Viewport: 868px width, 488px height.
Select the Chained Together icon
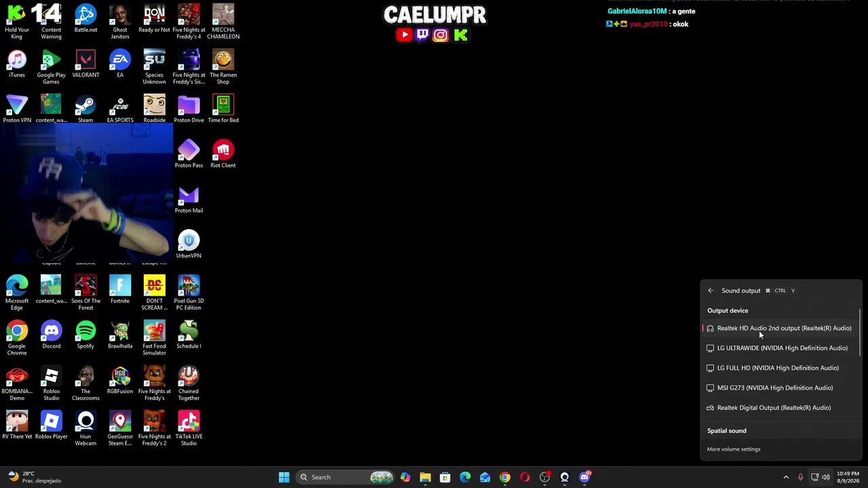[189, 382]
